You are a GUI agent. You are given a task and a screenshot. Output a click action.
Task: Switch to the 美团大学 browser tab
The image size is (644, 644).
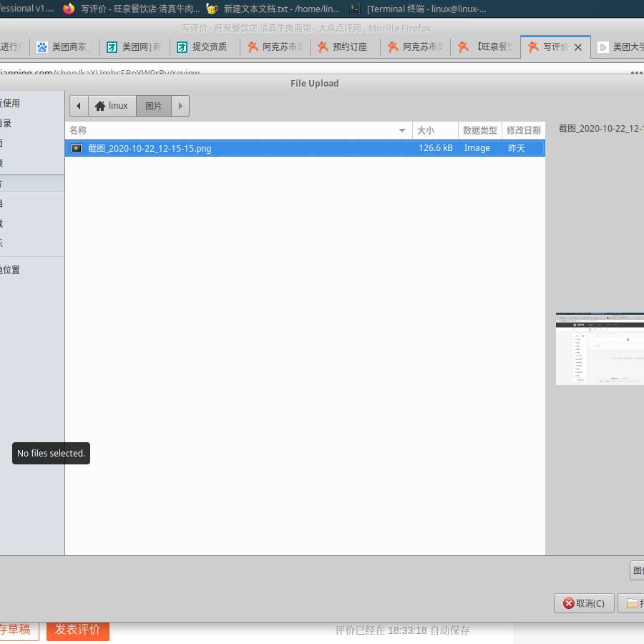pos(618,47)
